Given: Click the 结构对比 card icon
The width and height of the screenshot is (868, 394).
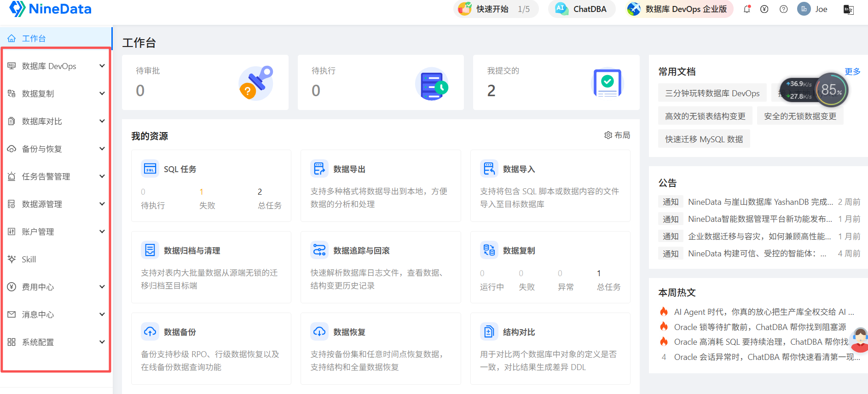Looking at the screenshot, I should click(x=489, y=332).
